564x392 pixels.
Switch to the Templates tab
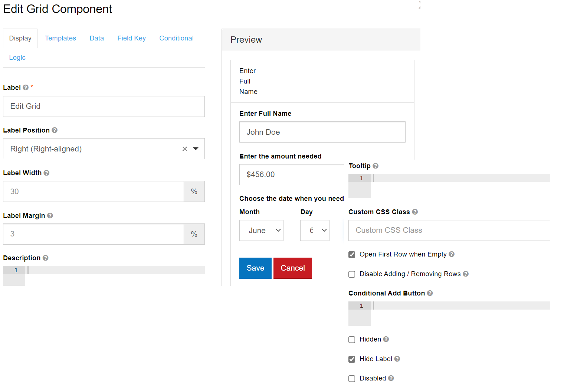(60, 38)
